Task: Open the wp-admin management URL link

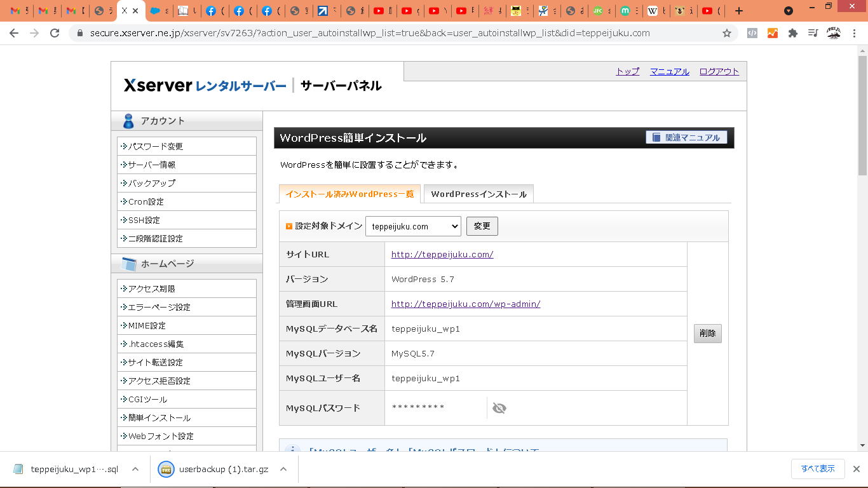Action: point(466,304)
